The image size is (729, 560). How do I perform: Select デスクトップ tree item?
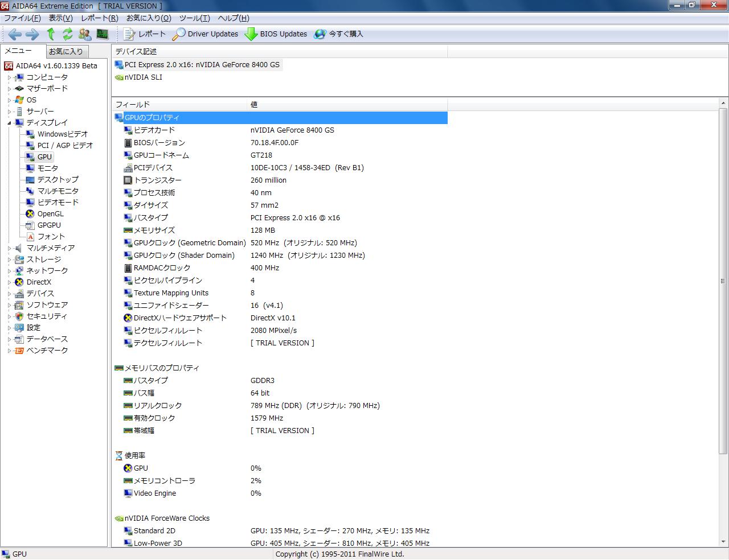58,180
